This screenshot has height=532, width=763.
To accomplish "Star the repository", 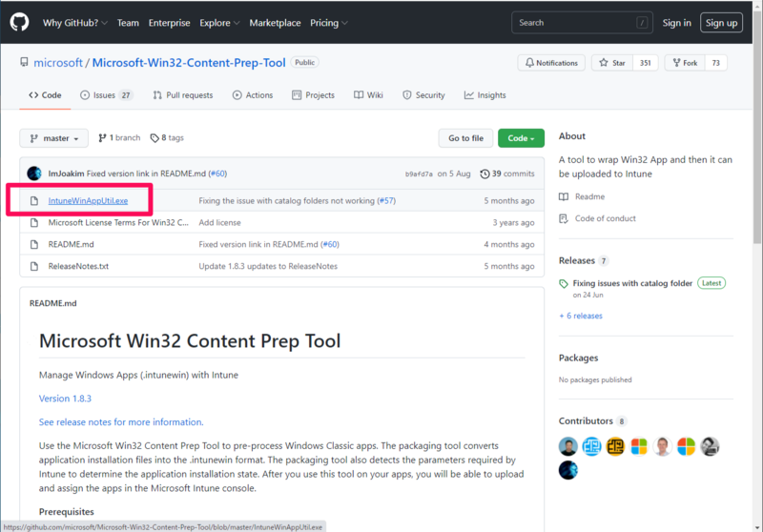I will pos(612,63).
